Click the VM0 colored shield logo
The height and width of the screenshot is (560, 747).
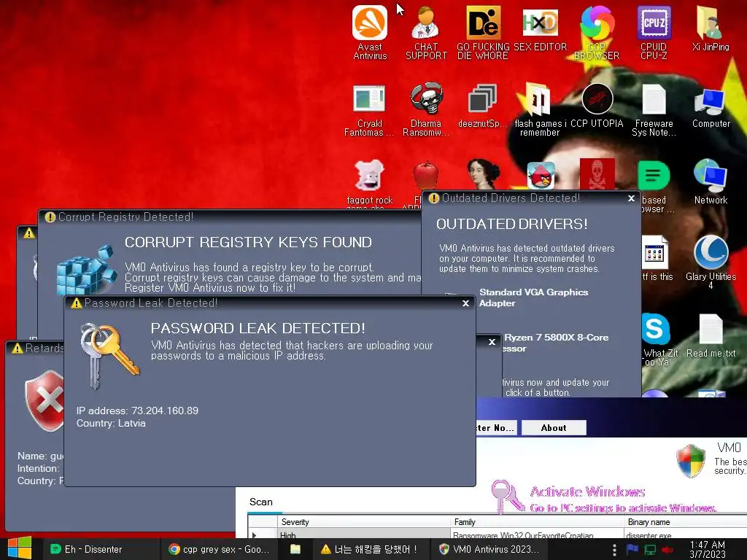(691, 460)
